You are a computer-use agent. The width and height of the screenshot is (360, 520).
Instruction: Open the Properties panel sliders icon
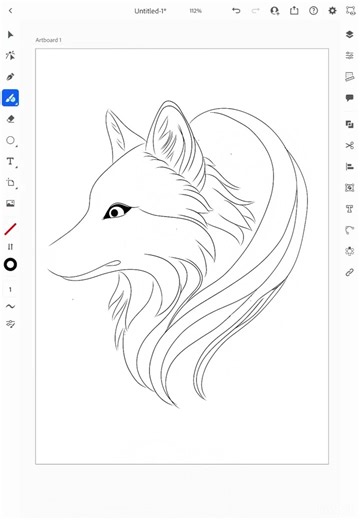pyautogui.click(x=349, y=55)
